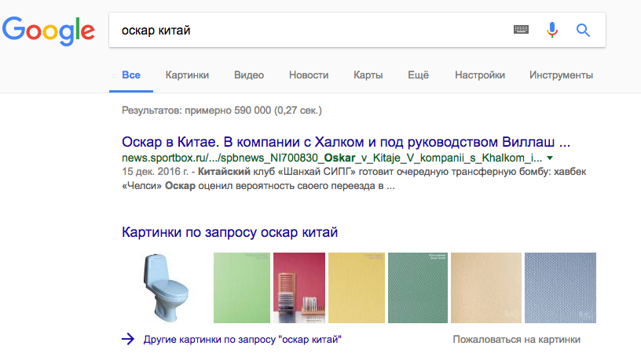Screen dimensions: 641x364
Task: Click the snippet text dated "15 дек. 2016 г."
Action: [354, 179]
